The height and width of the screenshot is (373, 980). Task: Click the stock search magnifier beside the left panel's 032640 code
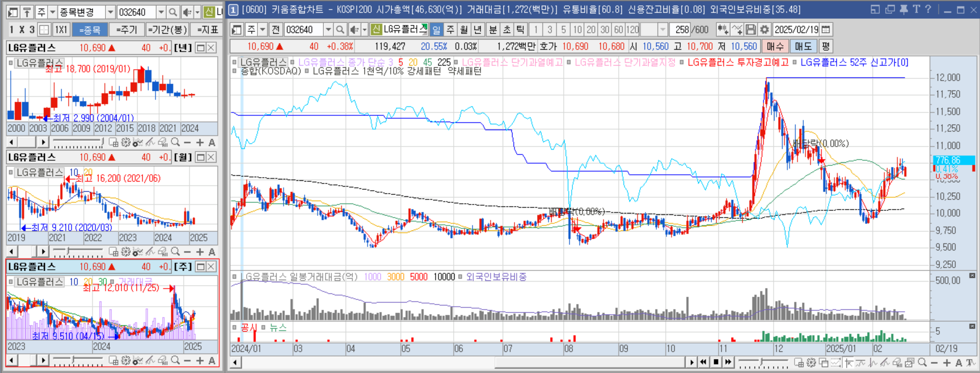173,12
